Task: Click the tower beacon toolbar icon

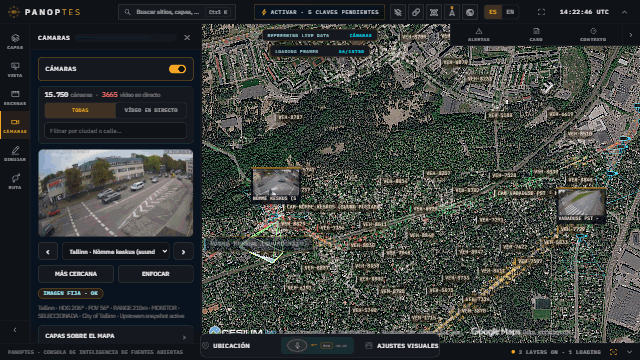Action: (x=452, y=12)
